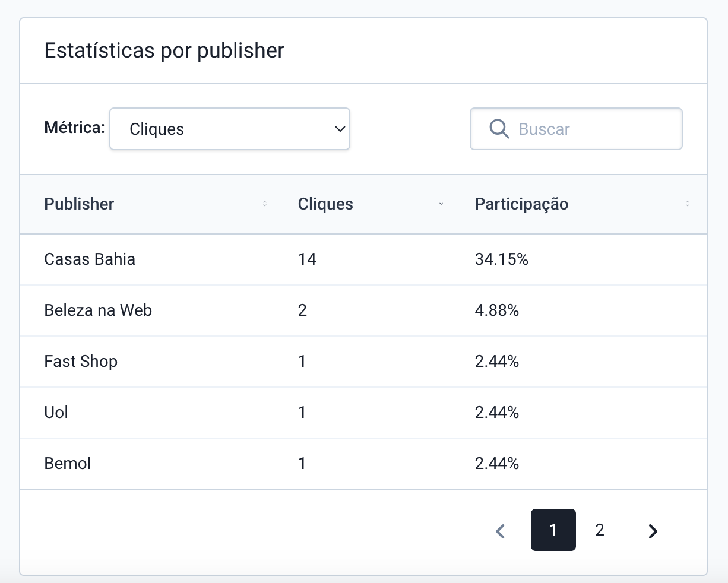Open the Métrica dropdown

tap(230, 129)
